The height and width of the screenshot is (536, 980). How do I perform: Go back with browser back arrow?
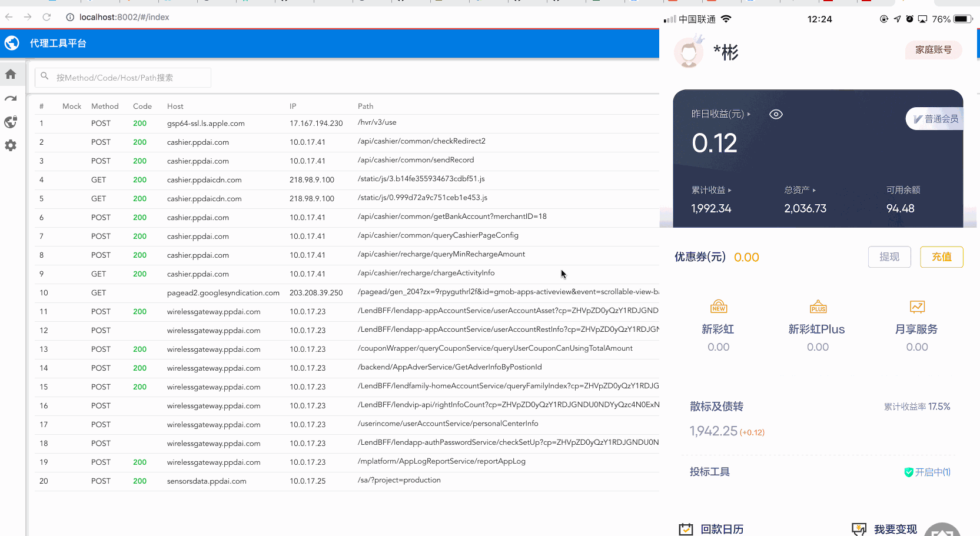9,17
